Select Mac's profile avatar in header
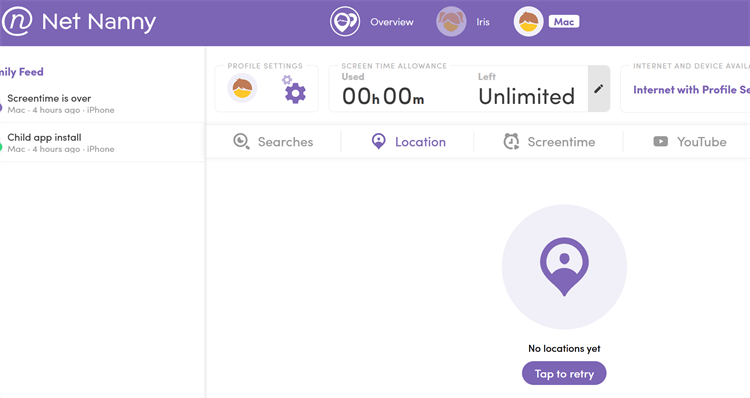This screenshot has height=398, width=750. tap(529, 22)
